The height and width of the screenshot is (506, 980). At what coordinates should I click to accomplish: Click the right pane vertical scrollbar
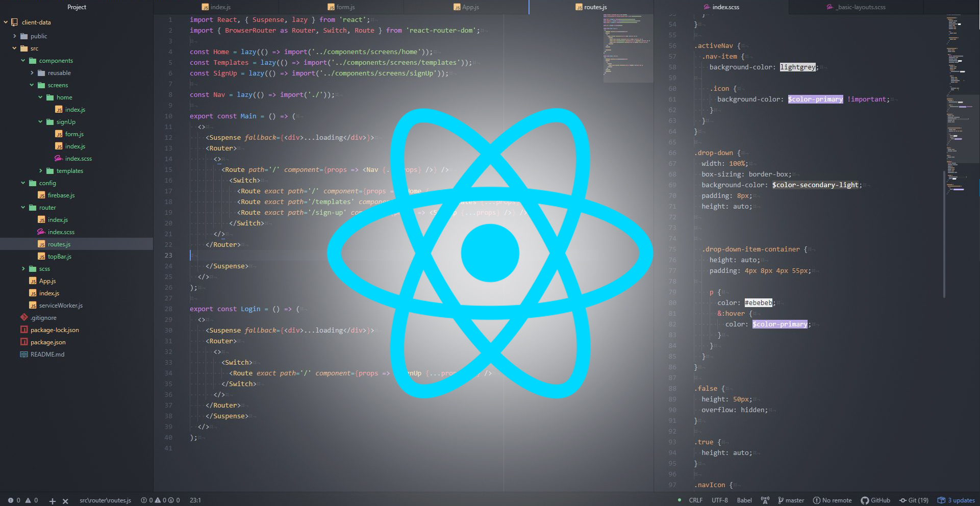tap(944, 233)
